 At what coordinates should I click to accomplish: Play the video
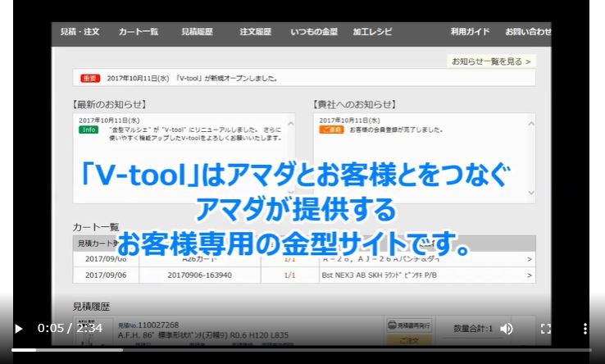[x=18, y=329]
